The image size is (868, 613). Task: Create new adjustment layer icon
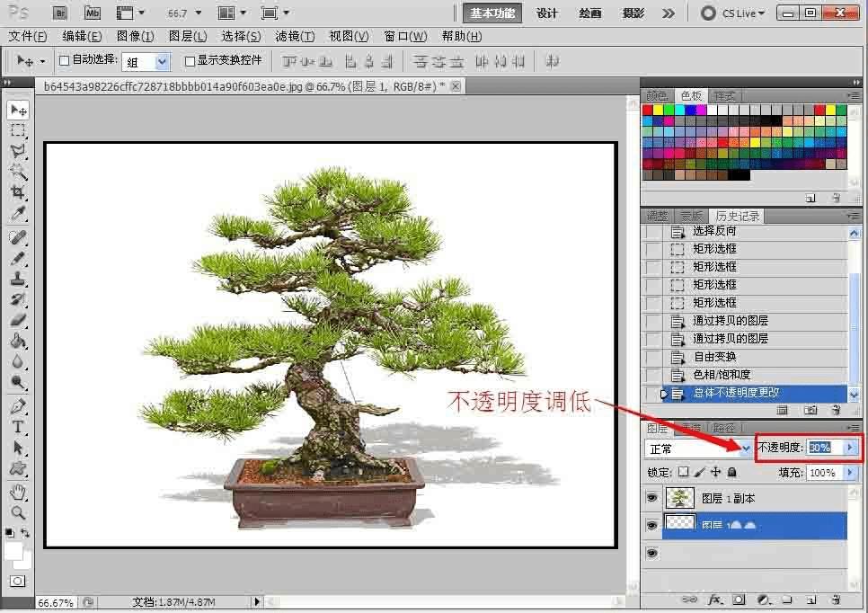point(764,600)
